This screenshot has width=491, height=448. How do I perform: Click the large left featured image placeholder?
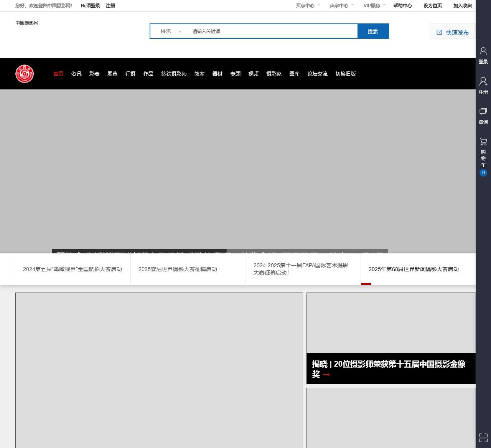click(x=159, y=370)
